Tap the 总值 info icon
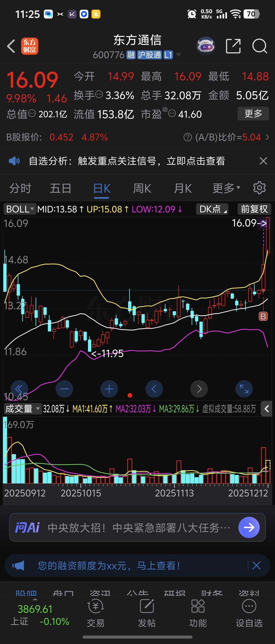The width and height of the screenshot is (275, 644). [32, 113]
